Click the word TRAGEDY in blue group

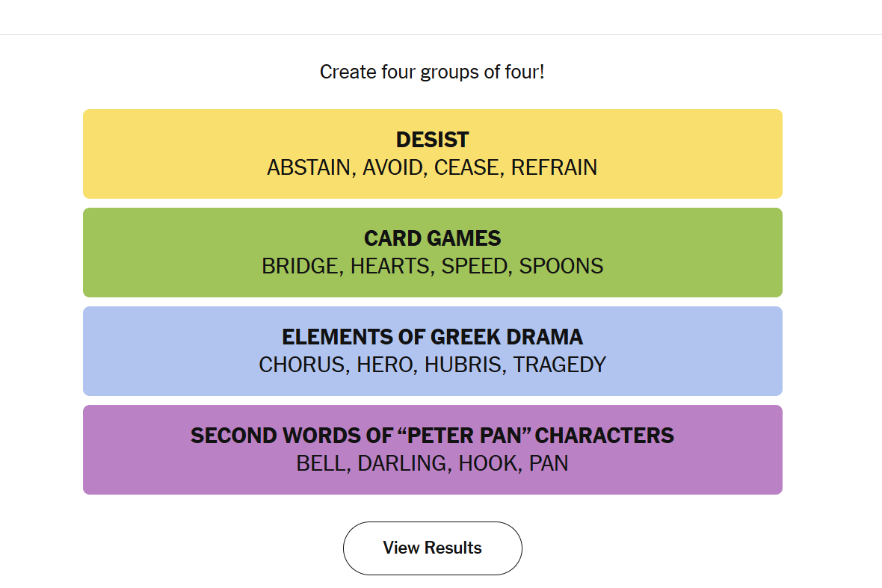coord(560,365)
